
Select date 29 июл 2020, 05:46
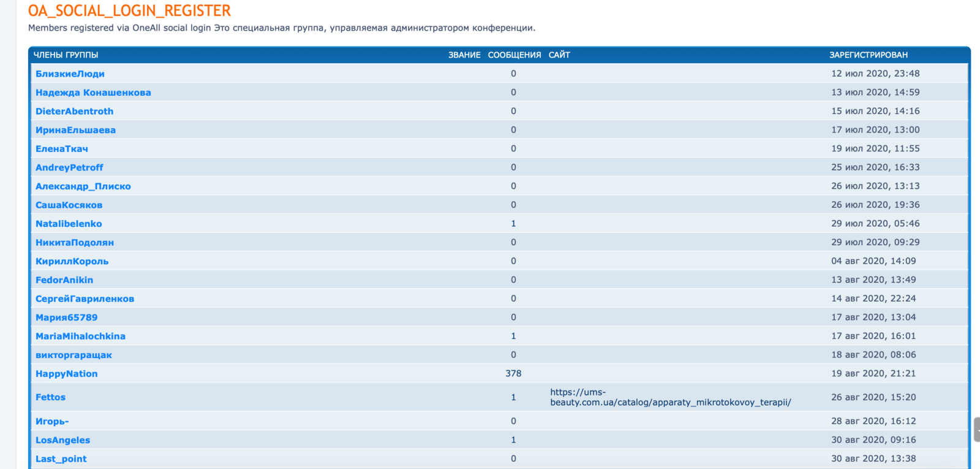pos(875,224)
